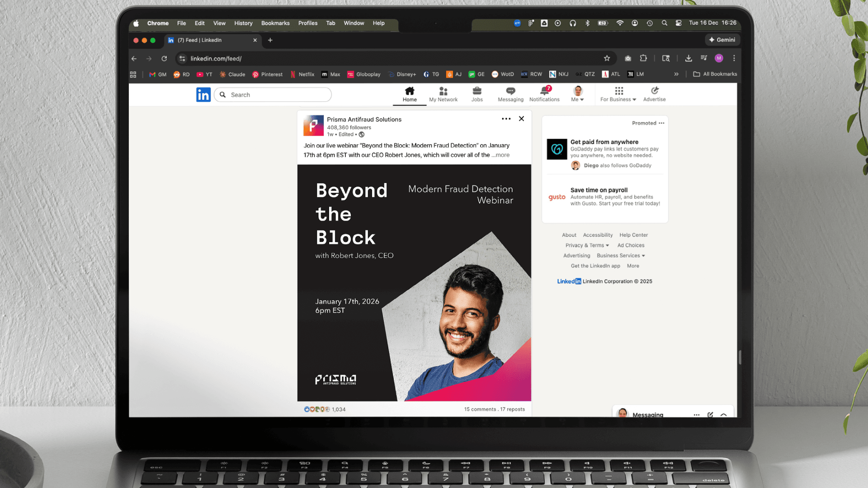The width and height of the screenshot is (868, 488).
Task: Open the Jobs briefcase icon
Action: [477, 92]
